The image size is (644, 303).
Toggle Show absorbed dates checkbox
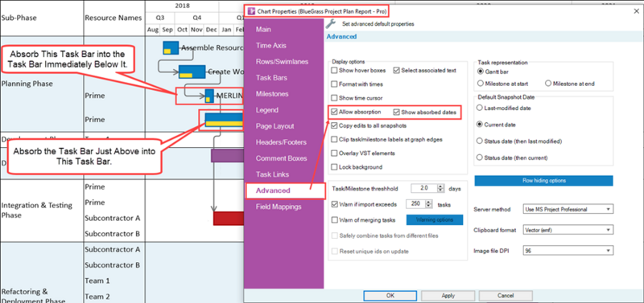(x=396, y=112)
